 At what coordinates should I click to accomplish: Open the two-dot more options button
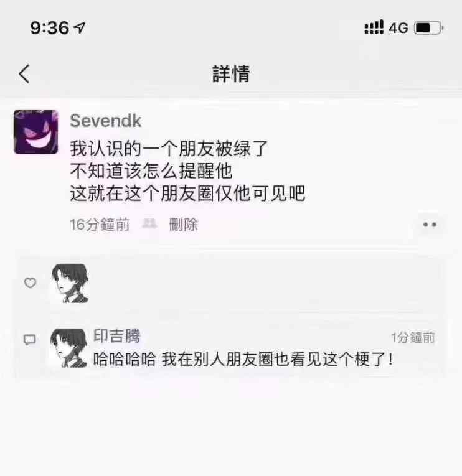430,225
